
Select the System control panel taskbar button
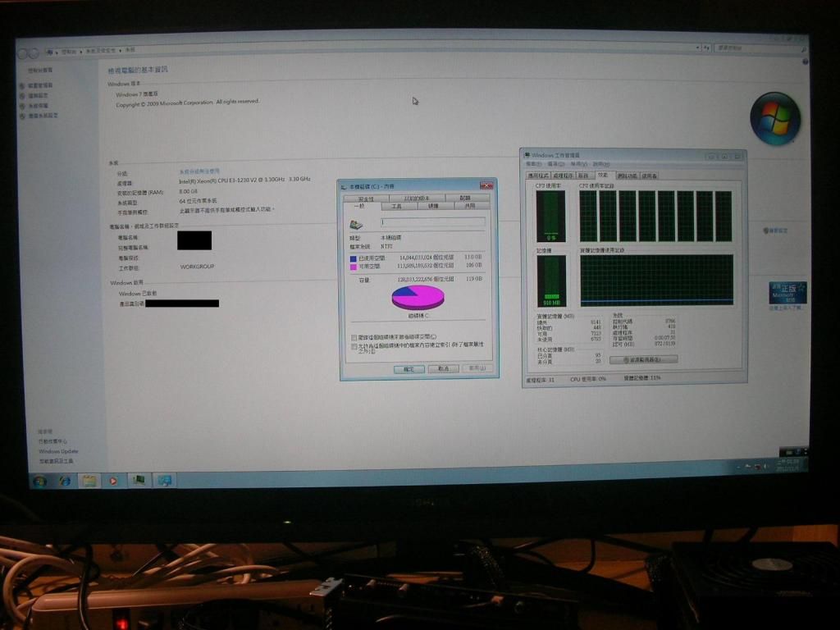click(x=164, y=480)
